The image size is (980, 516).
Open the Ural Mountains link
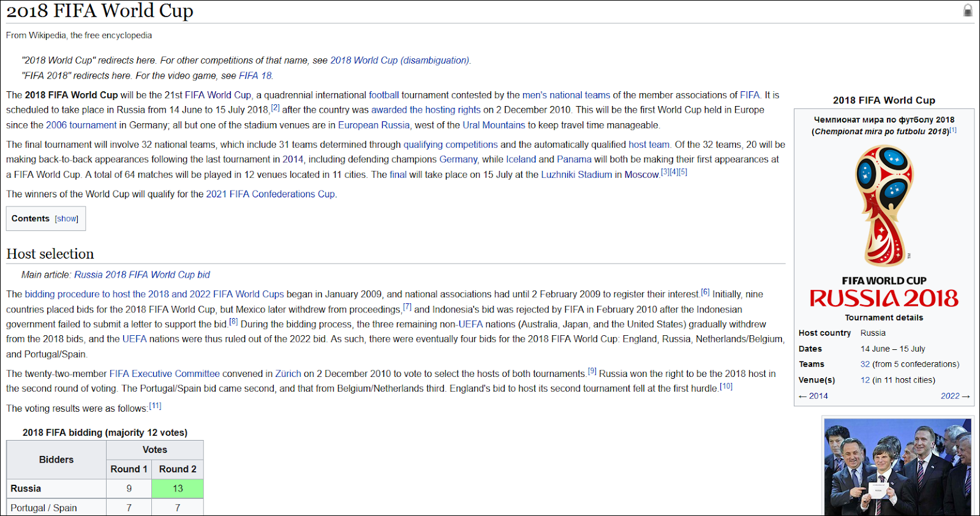pyautogui.click(x=494, y=125)
